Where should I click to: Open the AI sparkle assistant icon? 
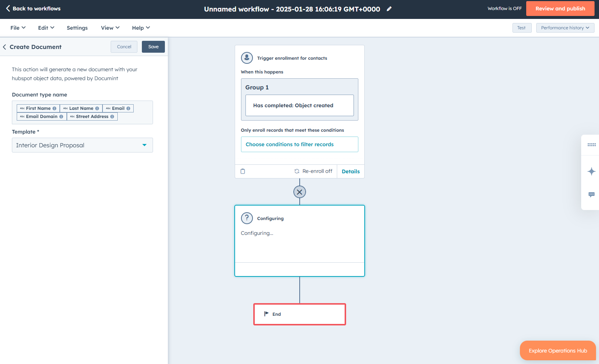tap(591, 171)
